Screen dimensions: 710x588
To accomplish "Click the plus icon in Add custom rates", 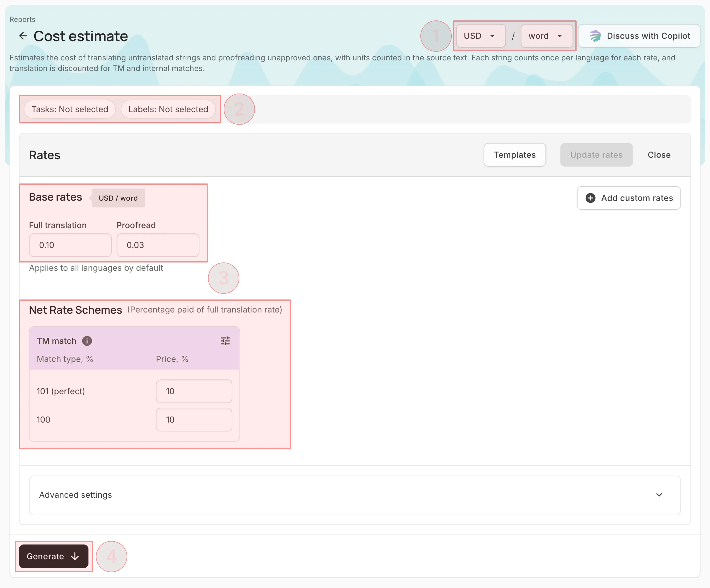I will [x=590, y=198].
